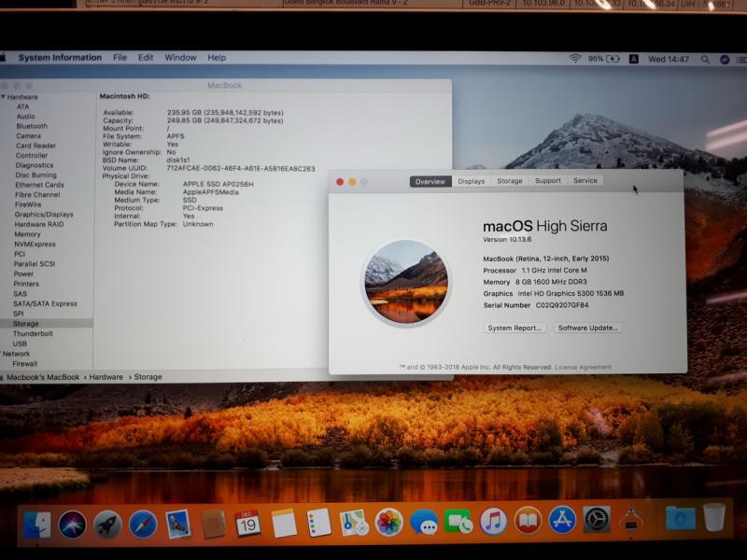Open Finder from the Dock
Viewport: 747px width, 560px height.
37,524
